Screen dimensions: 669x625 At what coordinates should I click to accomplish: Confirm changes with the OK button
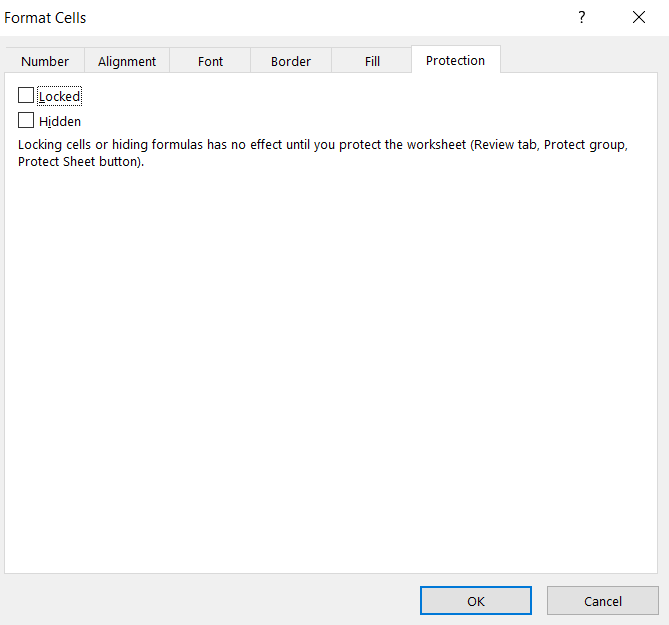[x=476, y=601]
